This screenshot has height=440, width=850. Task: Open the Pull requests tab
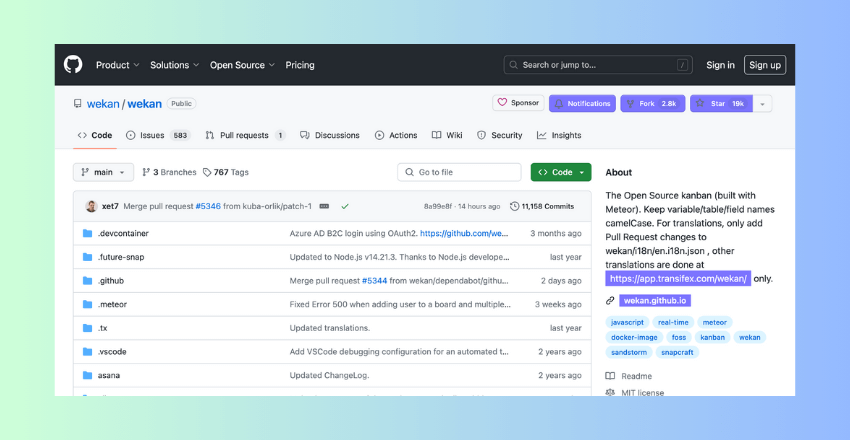(x=245, y=135)
